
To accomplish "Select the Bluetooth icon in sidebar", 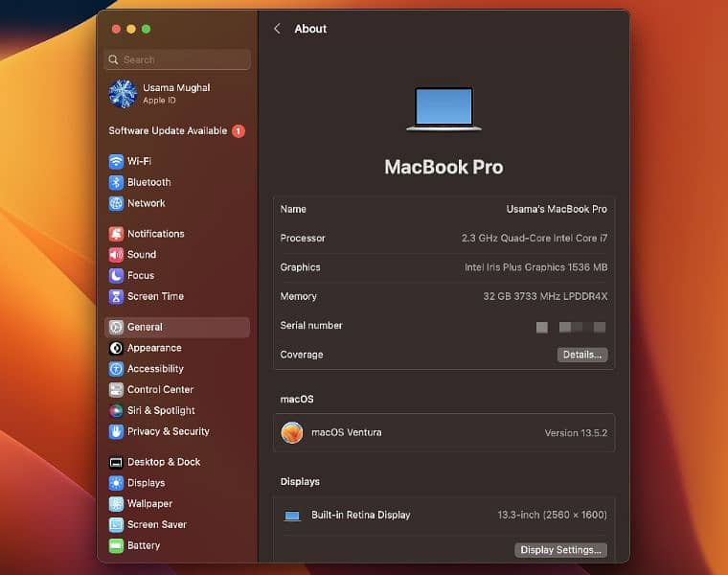I will [x=116, y=182].
